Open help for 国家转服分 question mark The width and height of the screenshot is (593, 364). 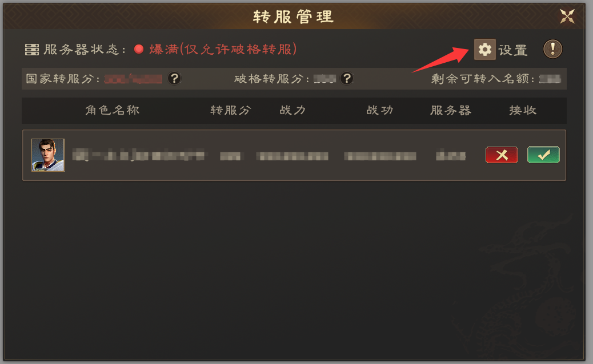coord(174,79)
